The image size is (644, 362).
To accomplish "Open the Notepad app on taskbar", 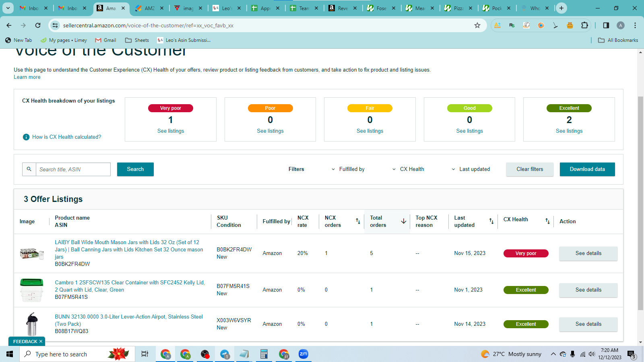I will 244,354.
